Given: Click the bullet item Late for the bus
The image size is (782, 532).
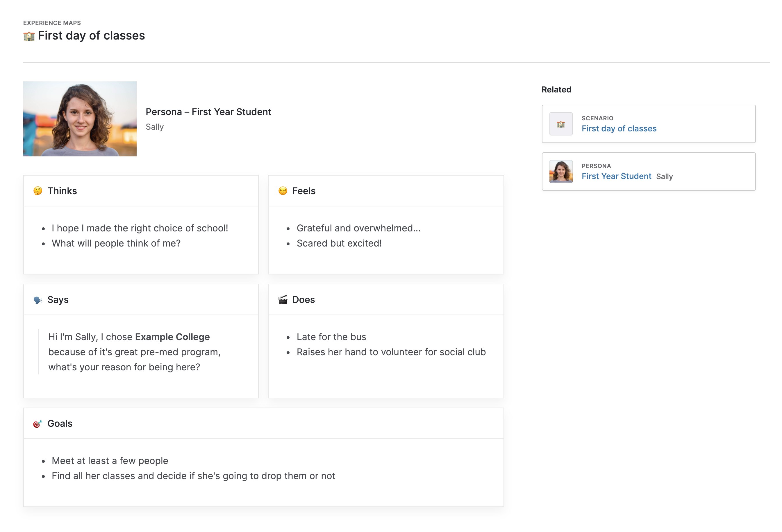Looking at the screenshot, I should point(331,336).
